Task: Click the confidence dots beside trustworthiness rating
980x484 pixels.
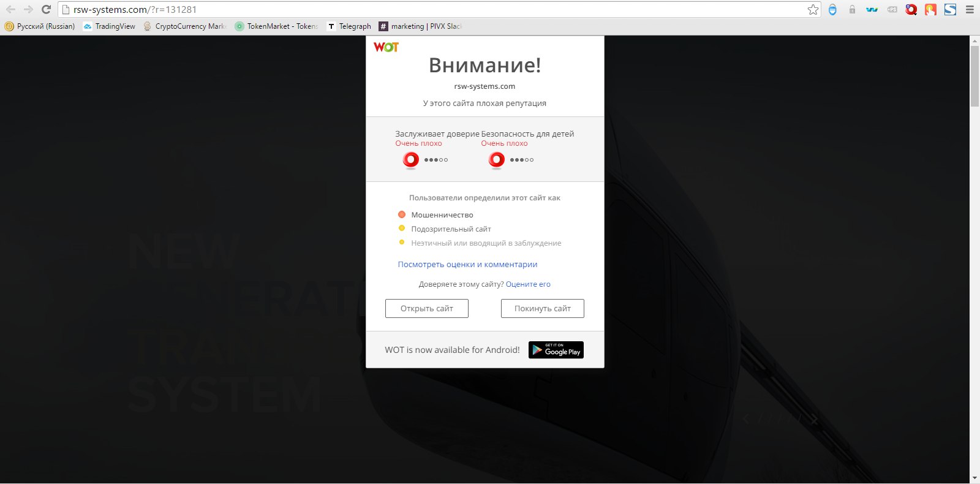Action: [x=436, y=160]
